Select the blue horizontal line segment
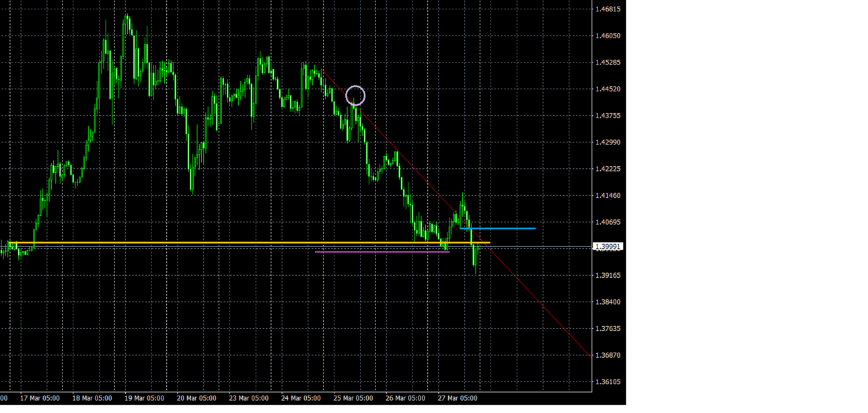868x413 pixels. pyautogui.click(x=497, y=229)
